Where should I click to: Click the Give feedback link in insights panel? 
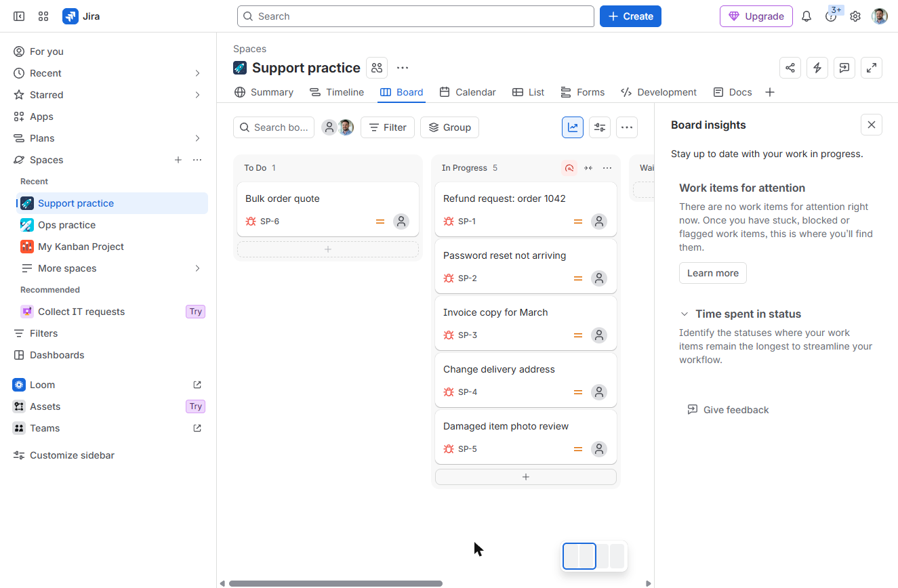[728, 410]
